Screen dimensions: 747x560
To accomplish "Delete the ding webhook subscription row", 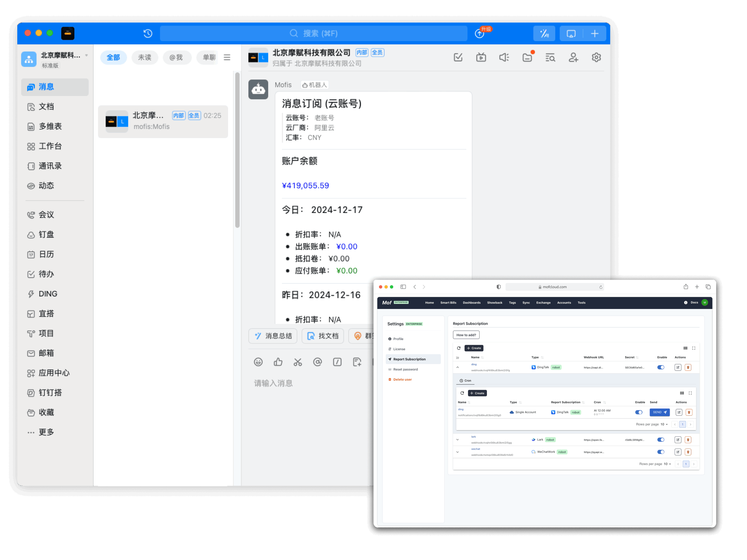I will [x=688, y=367].
